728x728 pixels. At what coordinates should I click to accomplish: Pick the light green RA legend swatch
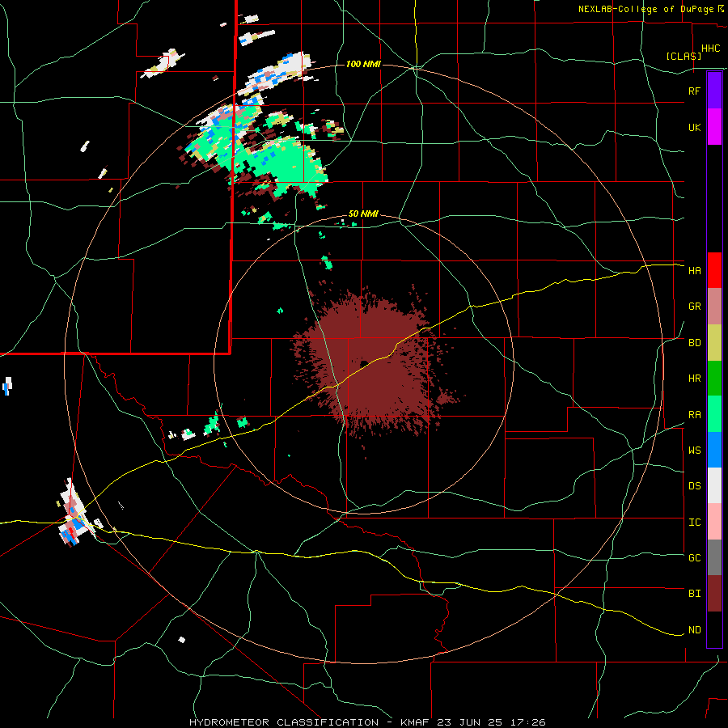(714, 414)
